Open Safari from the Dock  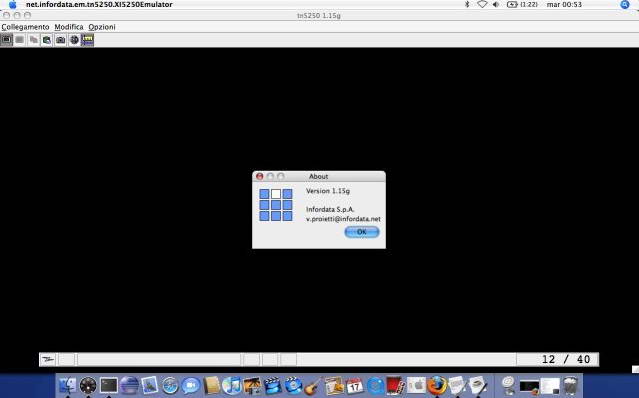click(170, 385)
